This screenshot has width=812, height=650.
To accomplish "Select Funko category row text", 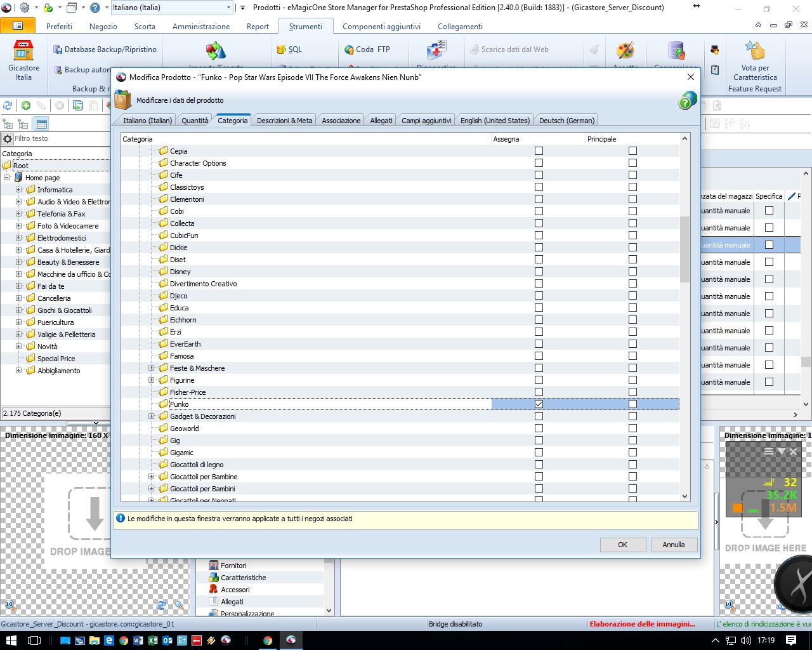I will pos(180,404).
